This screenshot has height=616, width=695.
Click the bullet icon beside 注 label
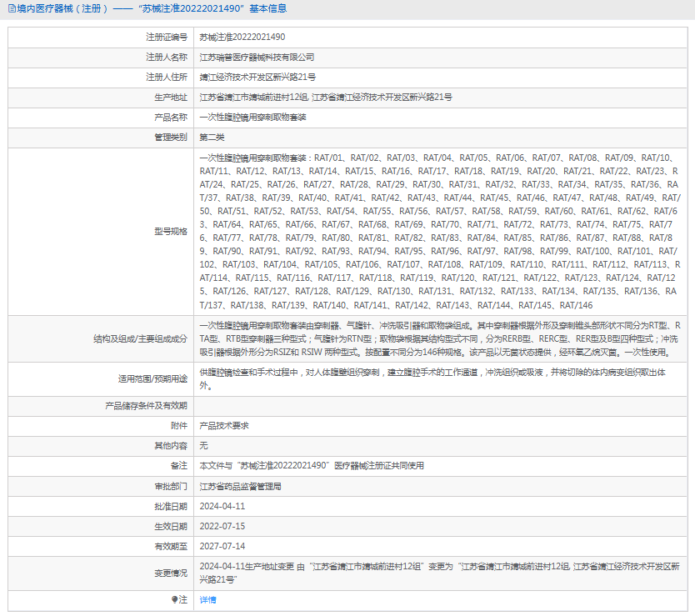point(175,599)
